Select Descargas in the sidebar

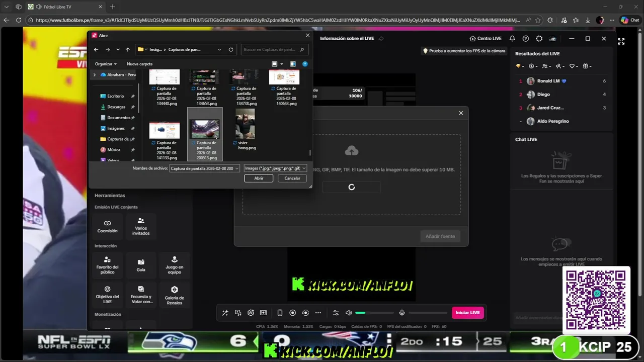tap(116, 107)
